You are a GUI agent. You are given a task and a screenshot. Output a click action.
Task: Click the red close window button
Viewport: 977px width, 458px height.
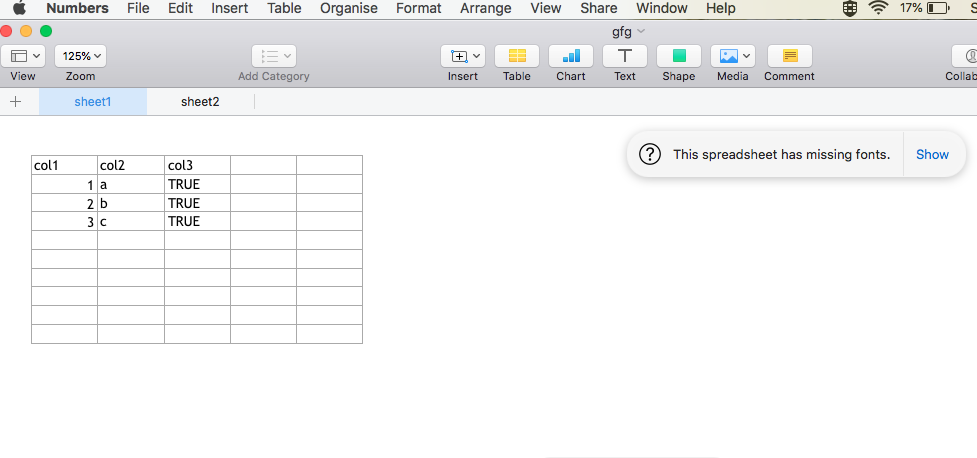[6, 31]
